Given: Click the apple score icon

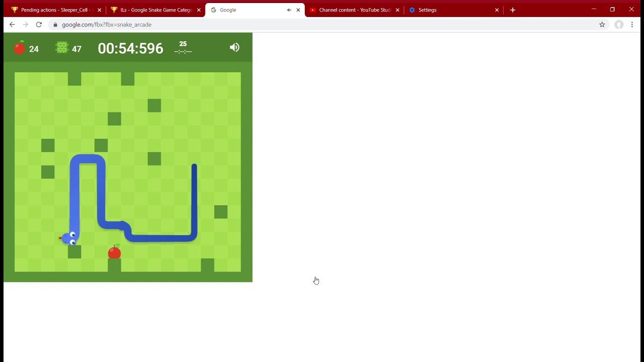Looking at the screenshot, I should point(20,48).
